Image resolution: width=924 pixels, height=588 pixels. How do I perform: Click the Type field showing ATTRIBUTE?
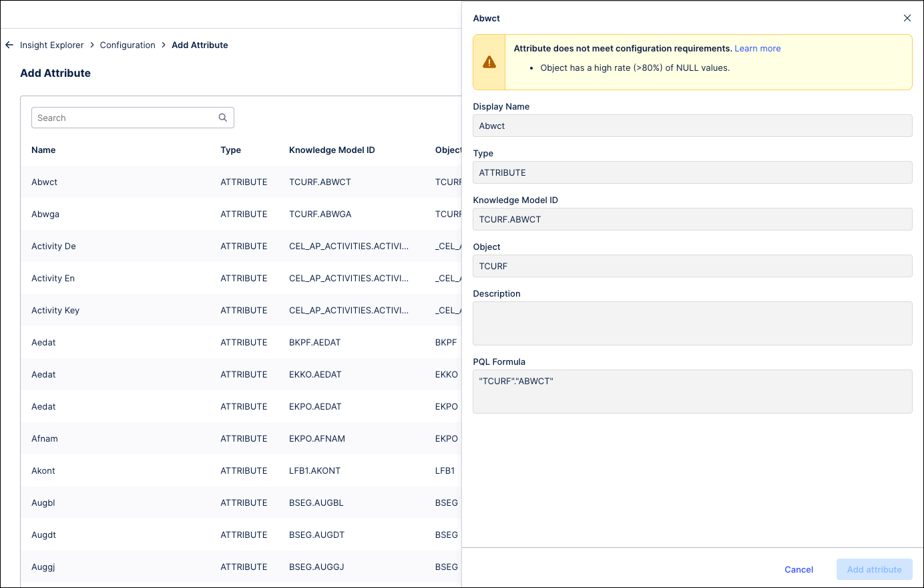point(692,172)
